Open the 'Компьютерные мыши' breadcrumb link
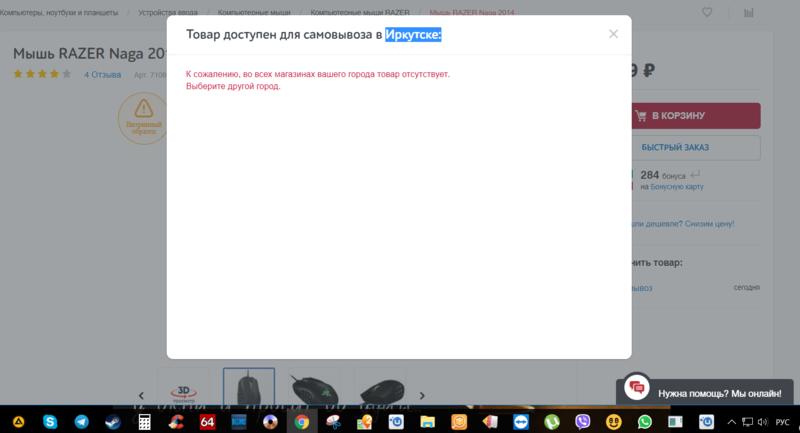The height and width of the screenshot is (433, 800). point(254,12)
